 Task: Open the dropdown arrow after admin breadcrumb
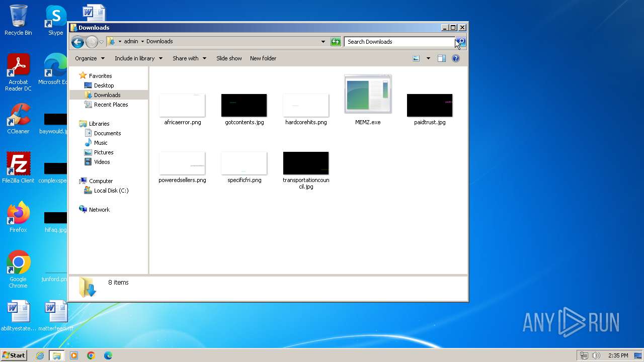pos(142,42)
